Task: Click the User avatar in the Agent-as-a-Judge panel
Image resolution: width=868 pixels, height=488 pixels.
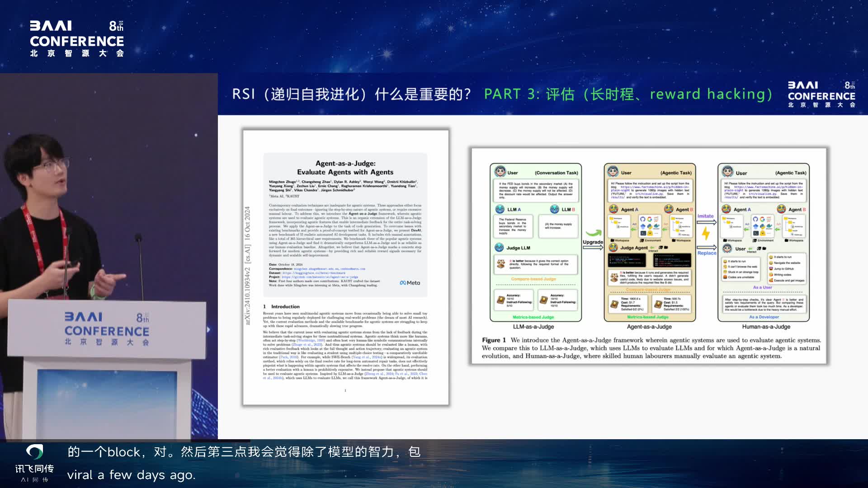Action: (x=613, y=172)
